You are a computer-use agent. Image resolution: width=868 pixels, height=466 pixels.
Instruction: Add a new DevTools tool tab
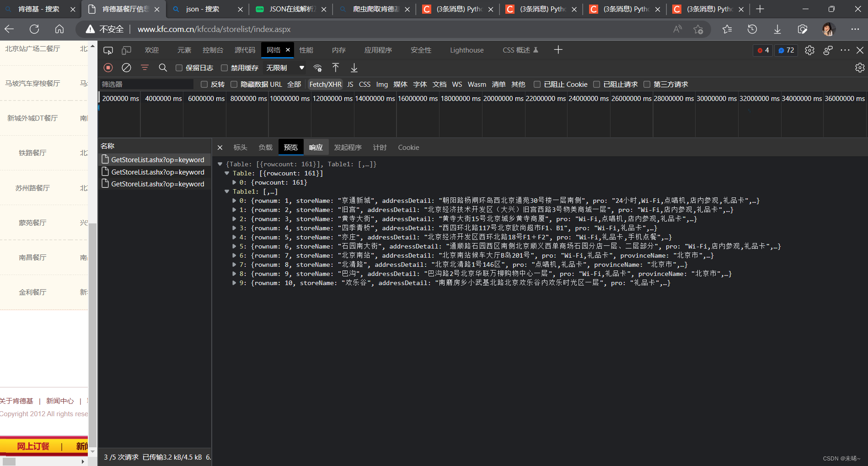pos(558,50)
